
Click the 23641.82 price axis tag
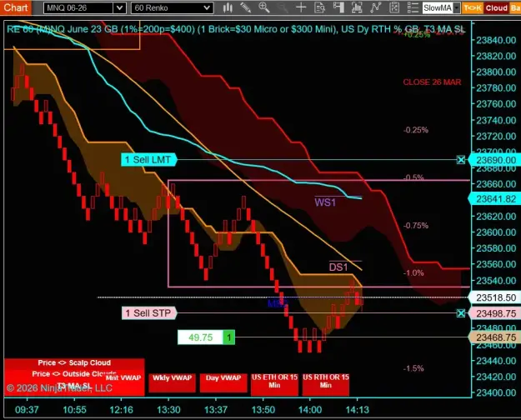click(494, 199)
